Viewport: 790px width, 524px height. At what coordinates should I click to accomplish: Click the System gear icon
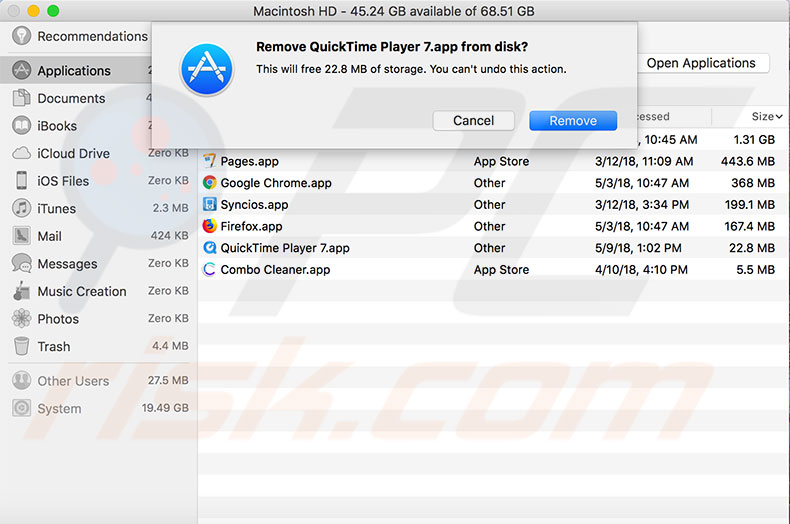tap(21, 408)
